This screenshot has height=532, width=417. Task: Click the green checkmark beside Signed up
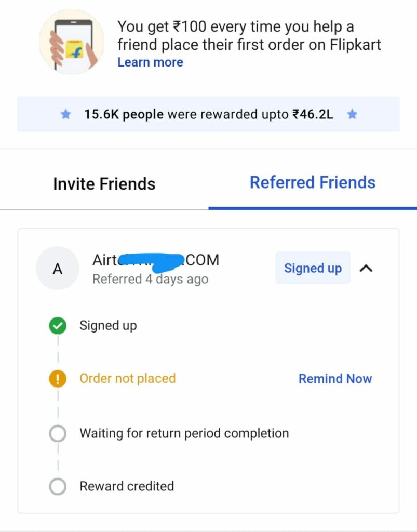(x=58, y=326)
